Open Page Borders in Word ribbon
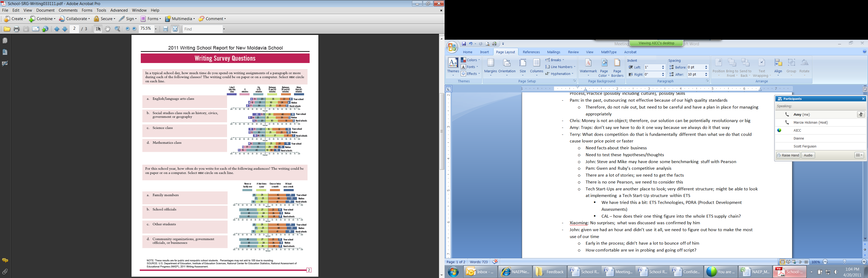Screen dimensions: 868x278 coord(617,68)
